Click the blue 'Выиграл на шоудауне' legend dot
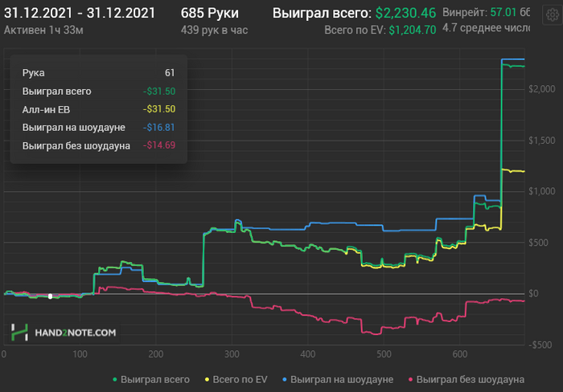Screen dimensions: 563x392 (285, 379)
